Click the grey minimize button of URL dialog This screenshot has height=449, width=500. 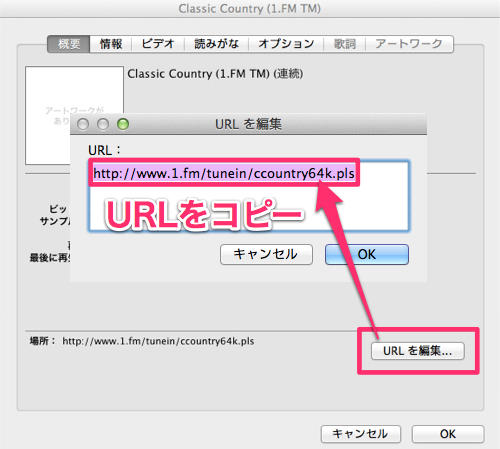103,124
